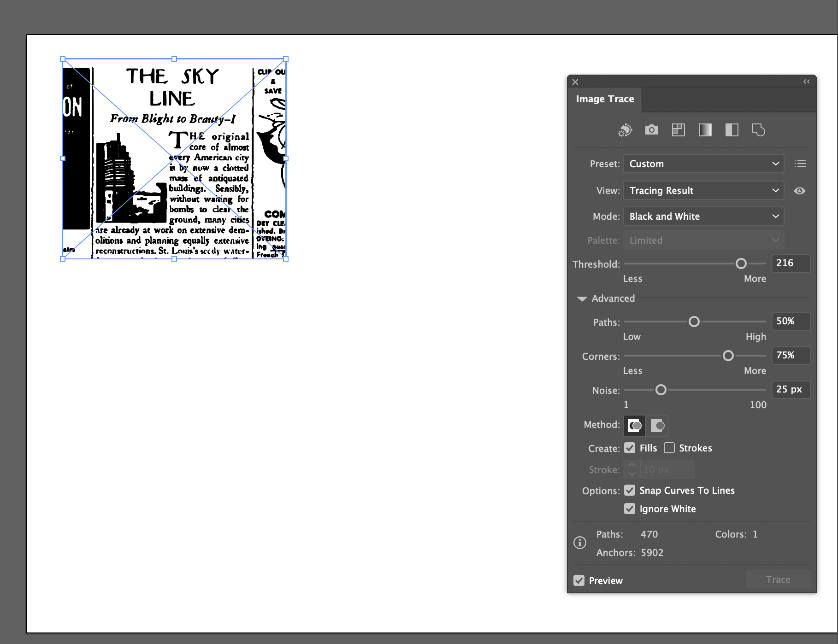Click the info icon beside Paths count

point(580,543)
